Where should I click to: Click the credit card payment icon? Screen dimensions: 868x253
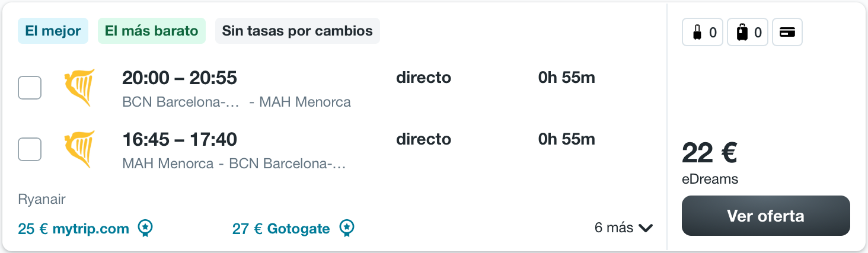787,33
